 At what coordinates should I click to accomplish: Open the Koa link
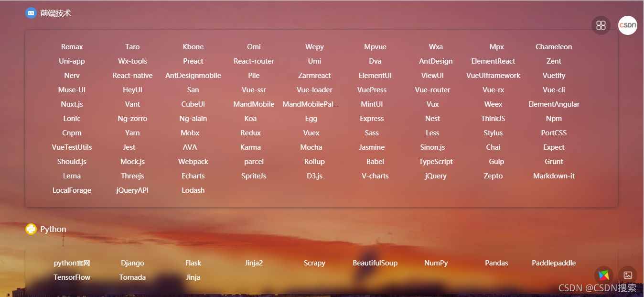pos(251,119)
